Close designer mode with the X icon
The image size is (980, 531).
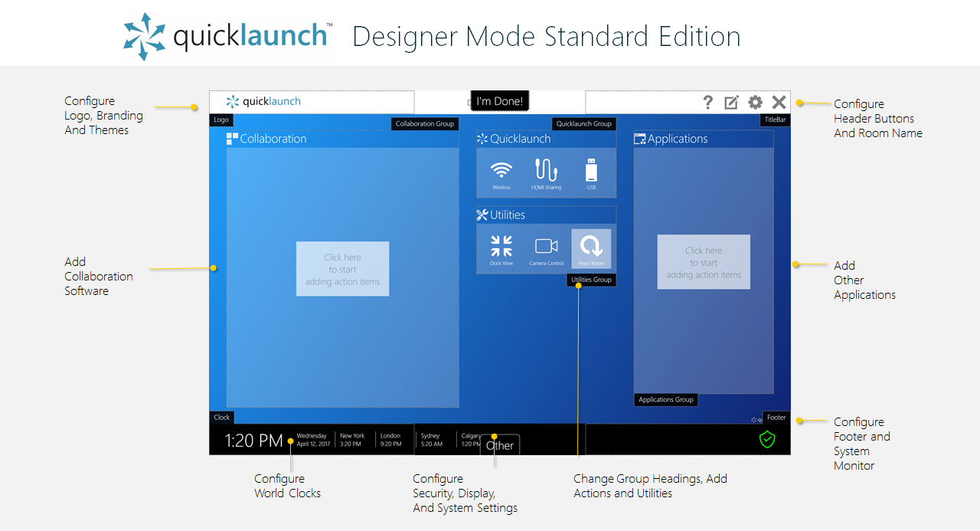click(779, 102)
